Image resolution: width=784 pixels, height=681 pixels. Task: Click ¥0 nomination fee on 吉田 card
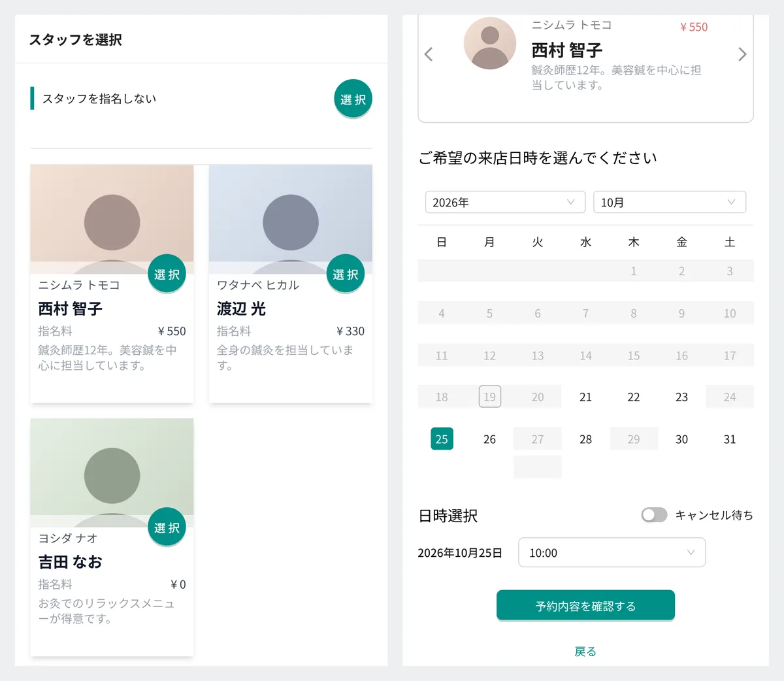click(x=178, y=584)
